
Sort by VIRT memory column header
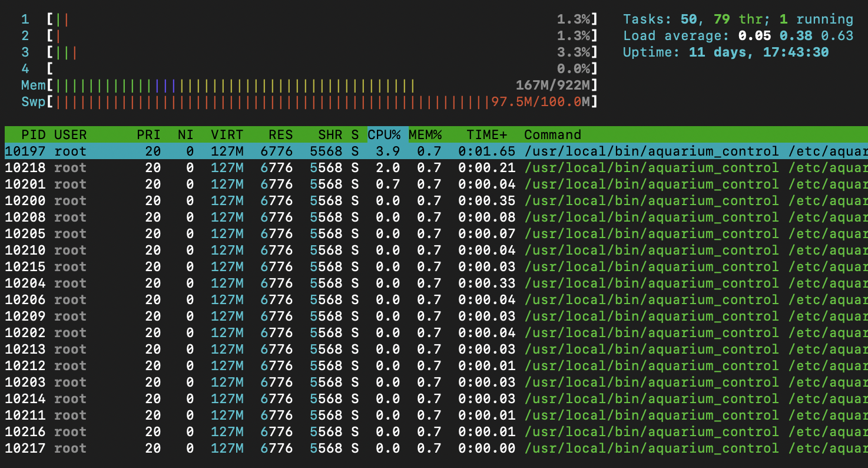227,134
